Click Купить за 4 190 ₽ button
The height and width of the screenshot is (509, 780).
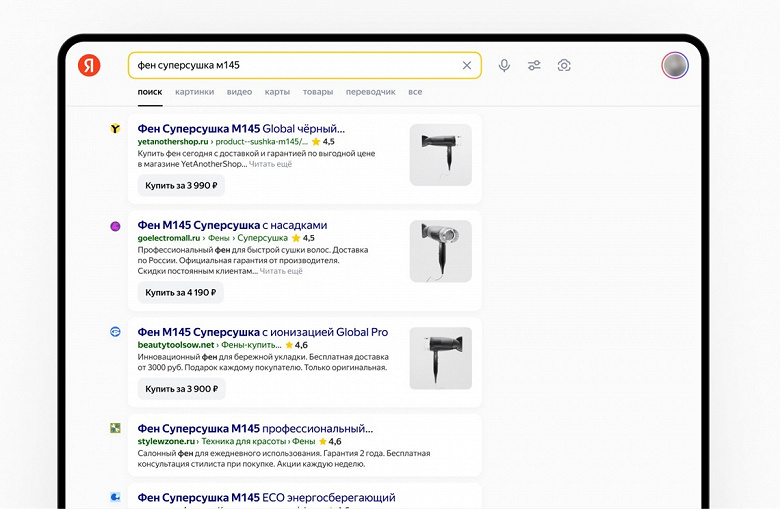[x=181, y=293]
